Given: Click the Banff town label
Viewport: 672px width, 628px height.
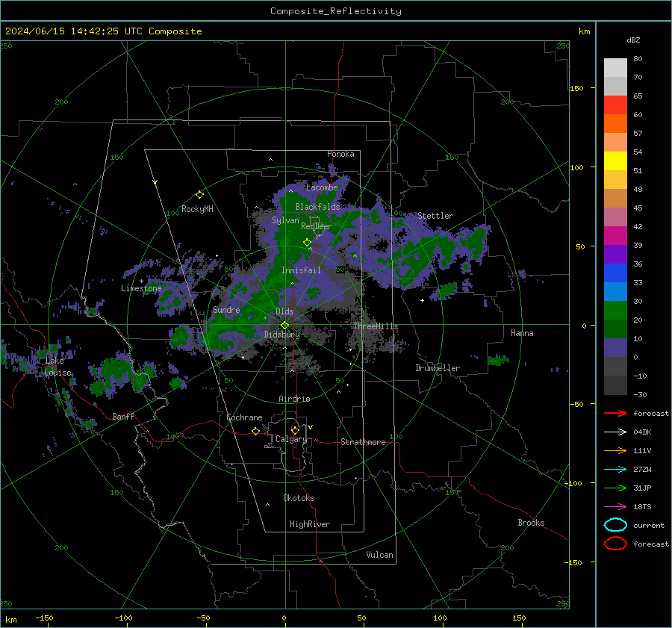Looking at the screenshot, I should click(x=123, y=417).
